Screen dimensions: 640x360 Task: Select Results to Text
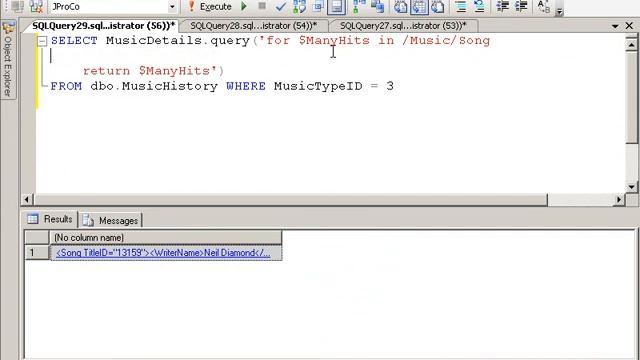click(x=400, y=7)
